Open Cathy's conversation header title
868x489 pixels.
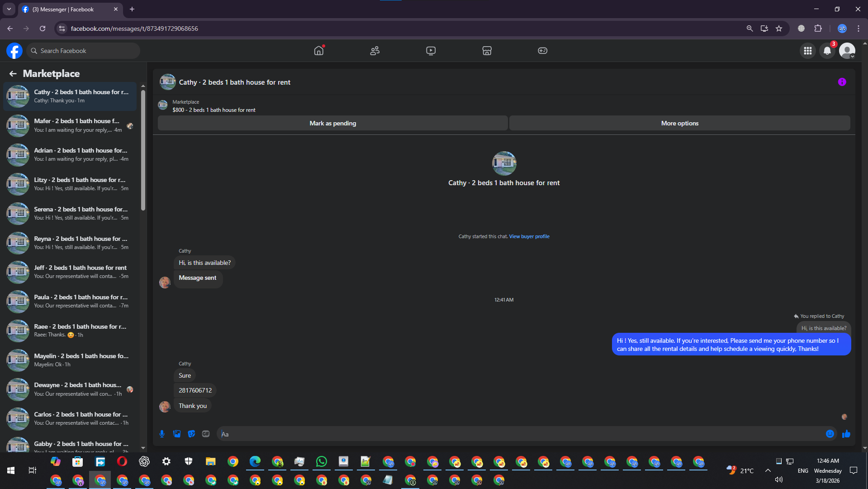[x=235, y=82]
